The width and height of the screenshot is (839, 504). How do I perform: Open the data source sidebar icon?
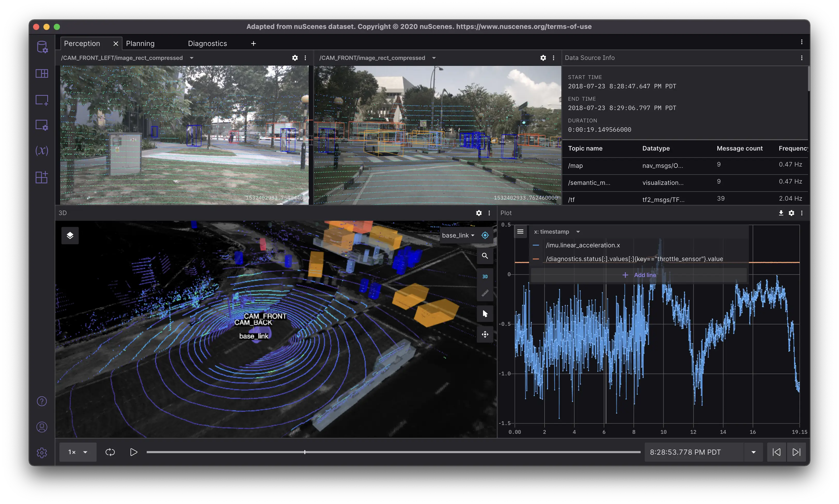click(42, 47)
